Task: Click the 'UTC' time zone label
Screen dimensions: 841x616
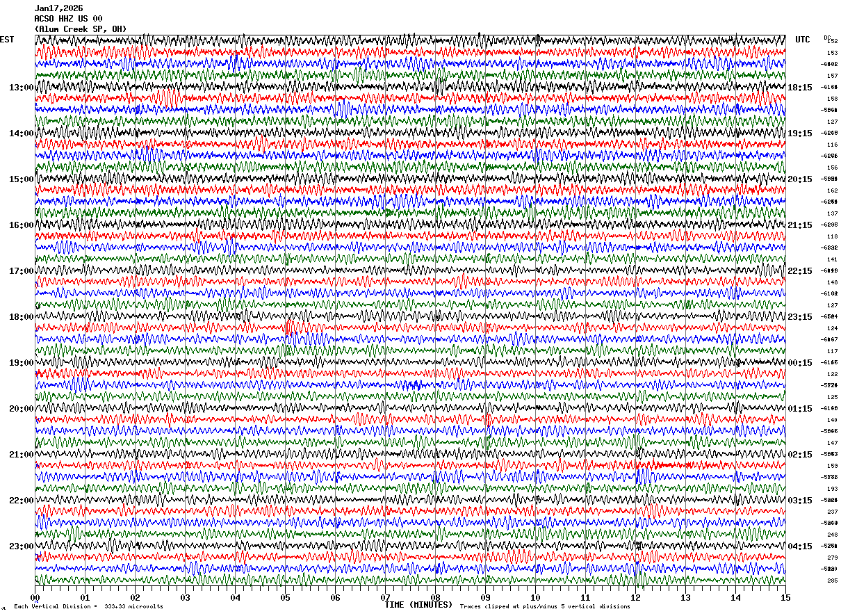Action: pyautogui.click(x=803, y=40)
